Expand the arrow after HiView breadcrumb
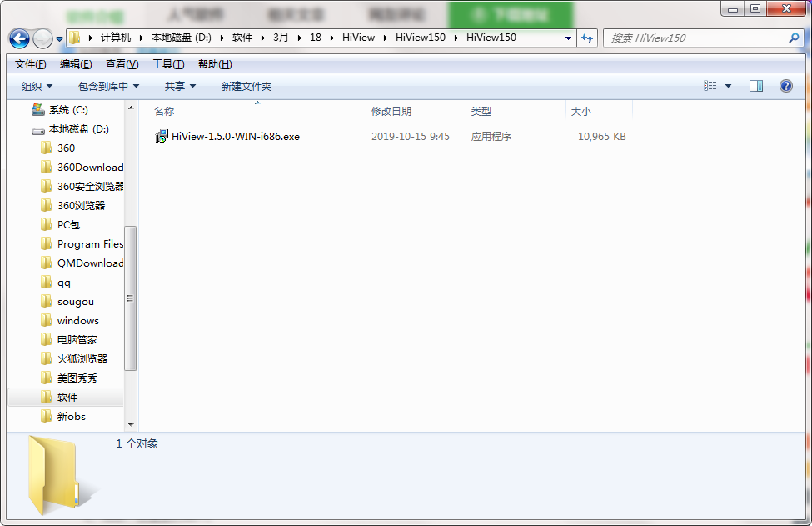Image resolution: width=812 pixels, height=526 pixels. coord(386,38)
